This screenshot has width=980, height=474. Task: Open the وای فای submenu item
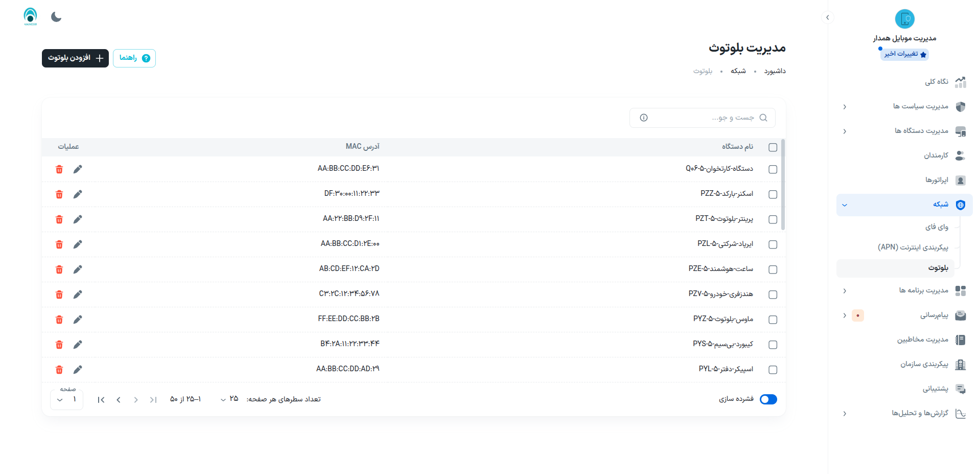(936, 227)
